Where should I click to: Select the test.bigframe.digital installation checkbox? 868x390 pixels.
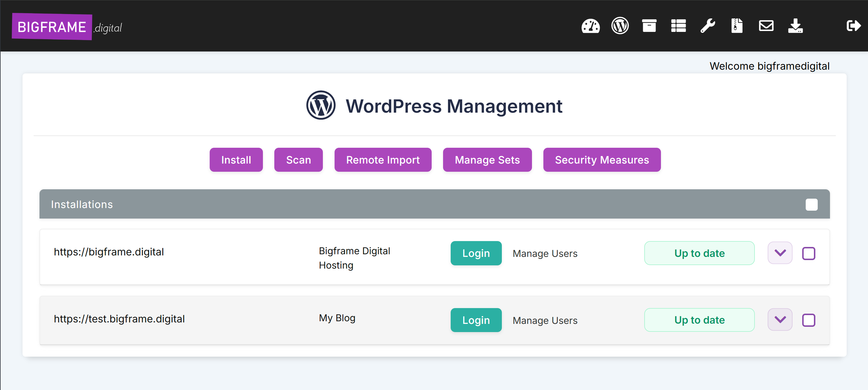808,320
